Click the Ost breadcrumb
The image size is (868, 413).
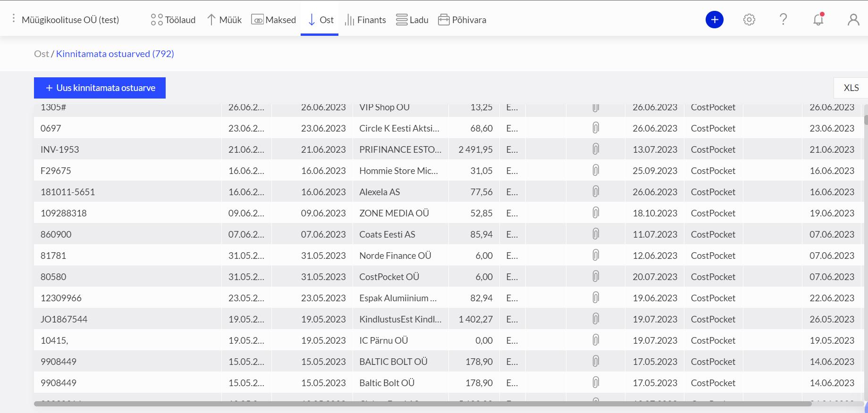(41, 54)
